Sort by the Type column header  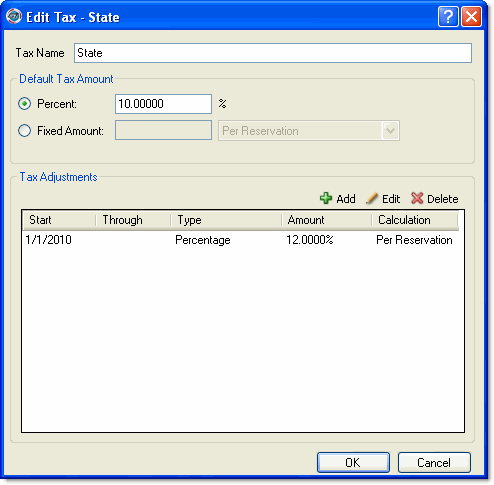click(x=226, y=220)
